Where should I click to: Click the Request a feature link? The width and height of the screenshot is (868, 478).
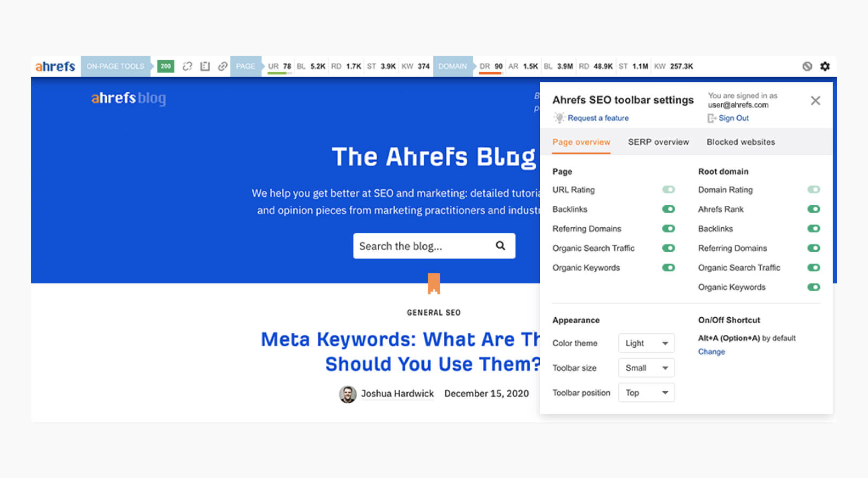pyautogui.click(x=598, y=118)
